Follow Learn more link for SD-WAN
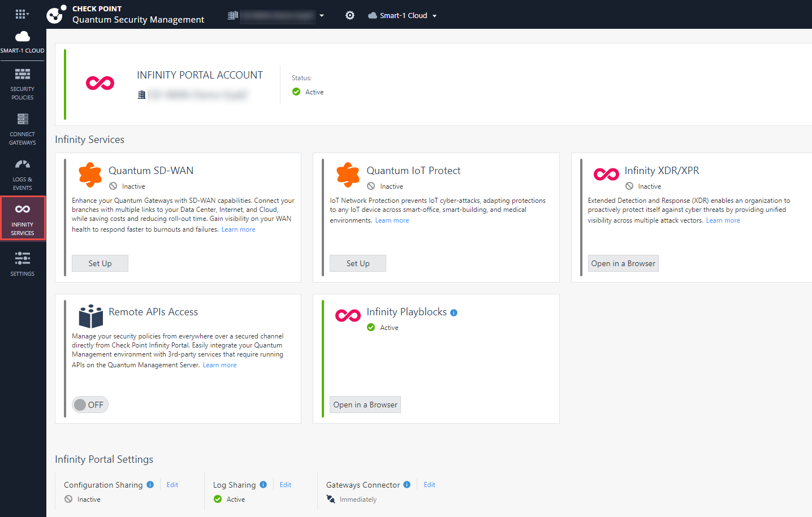Image resolution: width=812 pixels, height=517 pixels. click(239, 229)
